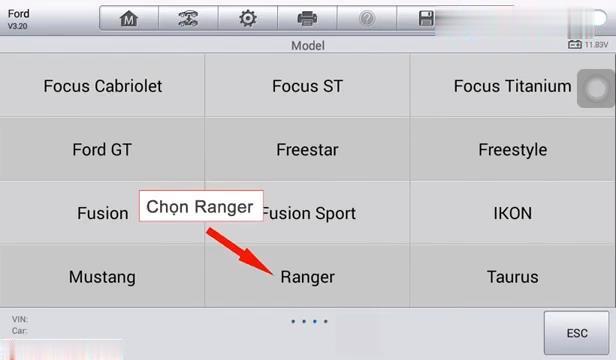
Task: Select the Mustang model
Action: [102, 277]
